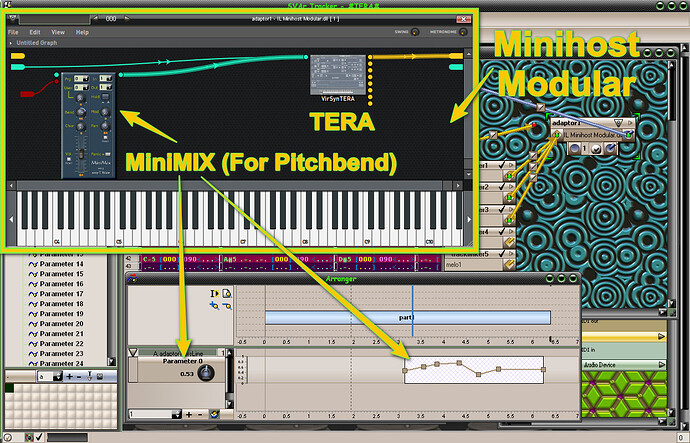Click the Arranger lane plus button
Screen dimensions: 690x443
189,414
